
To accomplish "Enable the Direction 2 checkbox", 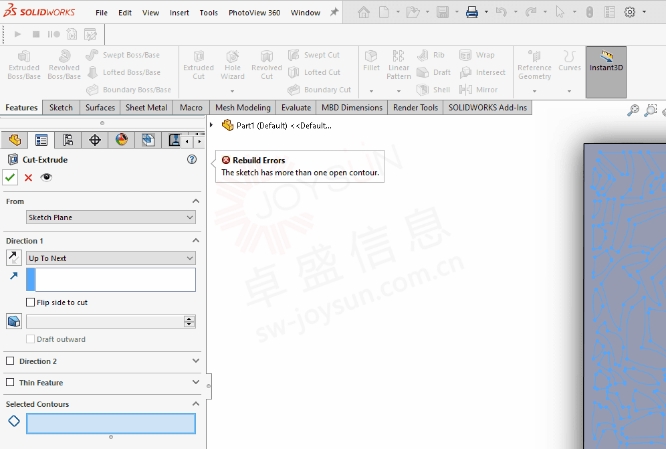I will click(10, 361).
